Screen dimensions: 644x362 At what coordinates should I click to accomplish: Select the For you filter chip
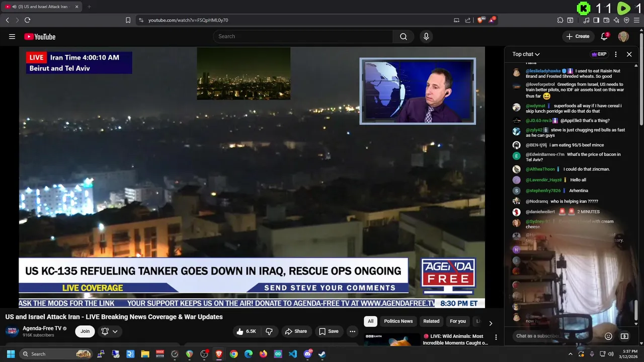click(x=458, y=321)
